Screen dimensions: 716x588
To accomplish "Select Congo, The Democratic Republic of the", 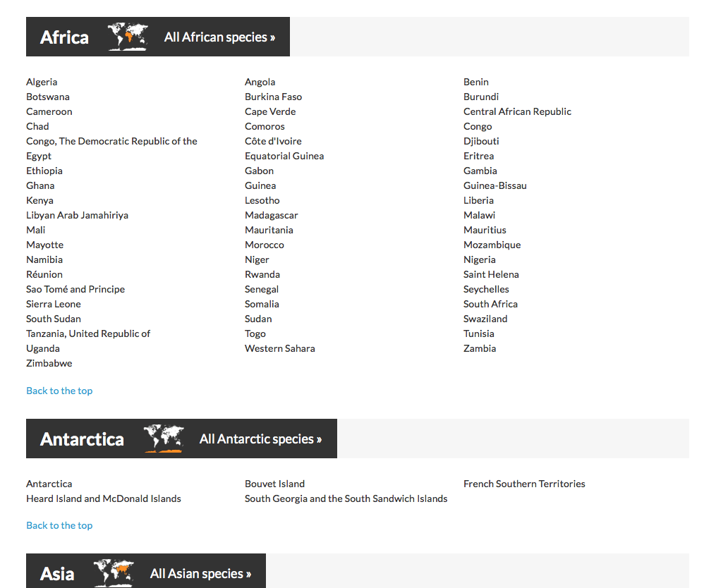I will tap(111, 141).
